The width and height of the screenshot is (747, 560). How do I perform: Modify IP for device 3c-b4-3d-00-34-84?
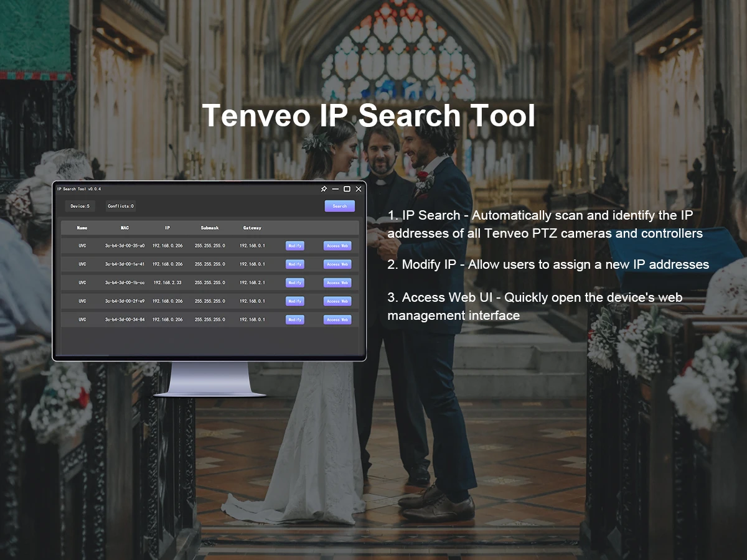pos(295,320)
